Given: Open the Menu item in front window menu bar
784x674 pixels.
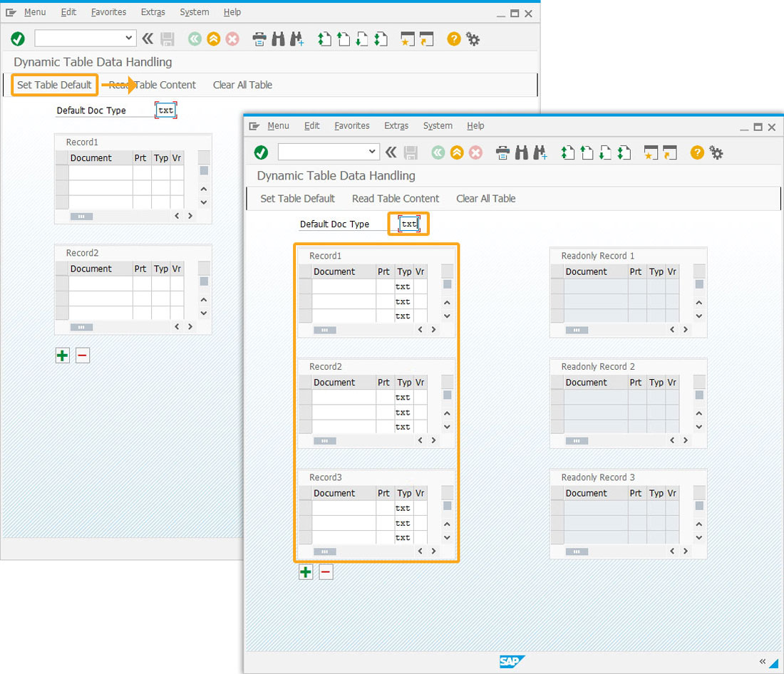Looking at the screenshot, I should tap(278, 126).
